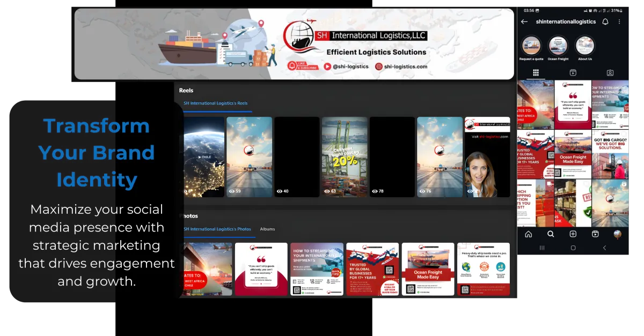This screenshot has width=644, height=336.
Task: Click the Efficient Logistics Solutions tagline
Action: 376,52
